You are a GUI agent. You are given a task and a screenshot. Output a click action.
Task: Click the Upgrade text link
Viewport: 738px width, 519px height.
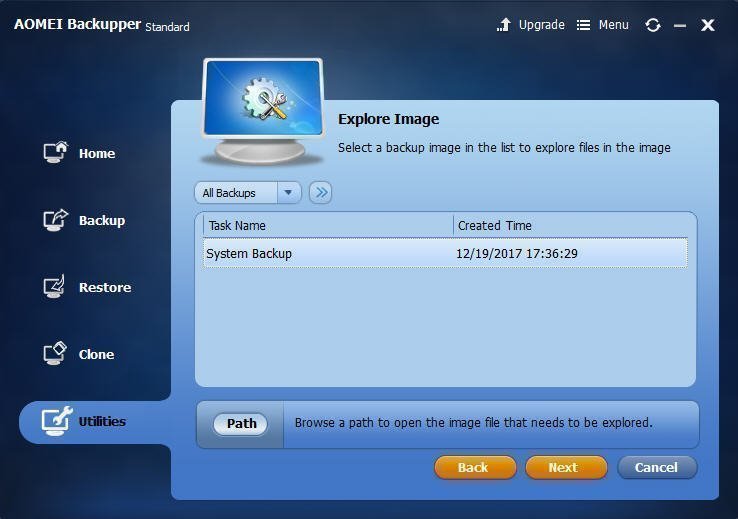click(541, 24)
